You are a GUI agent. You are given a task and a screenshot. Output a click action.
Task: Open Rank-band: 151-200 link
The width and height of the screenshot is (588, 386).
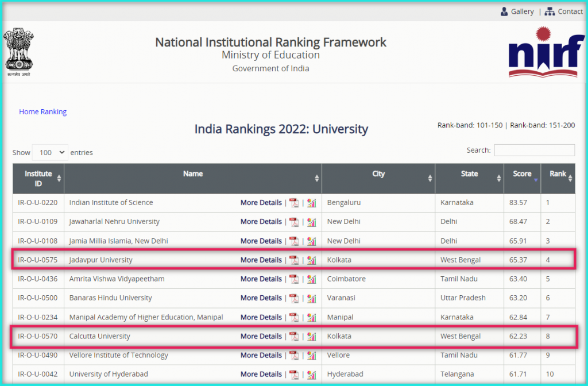tap(542, 125)
